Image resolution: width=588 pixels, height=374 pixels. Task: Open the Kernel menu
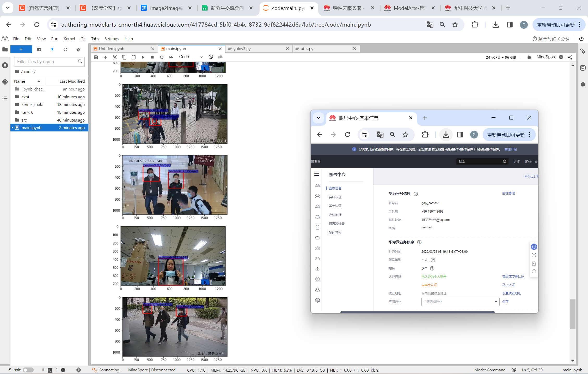coord(69,39)
